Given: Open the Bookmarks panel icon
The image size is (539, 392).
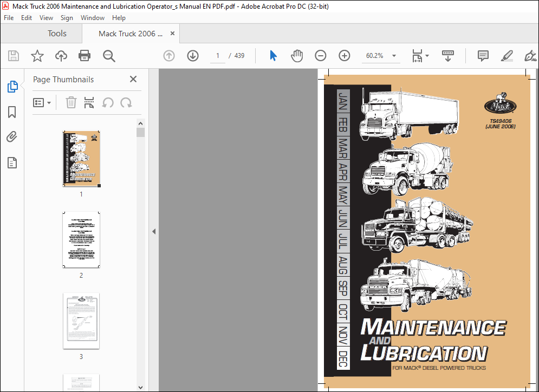Looking at the screenshot, I should point(12,112).
